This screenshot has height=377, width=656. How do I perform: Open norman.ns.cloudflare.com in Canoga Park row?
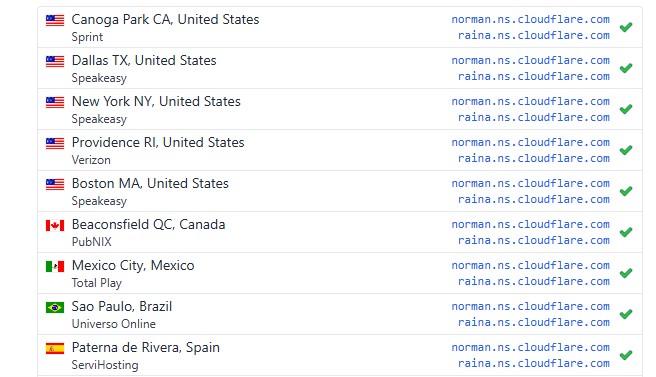(530, 19)
